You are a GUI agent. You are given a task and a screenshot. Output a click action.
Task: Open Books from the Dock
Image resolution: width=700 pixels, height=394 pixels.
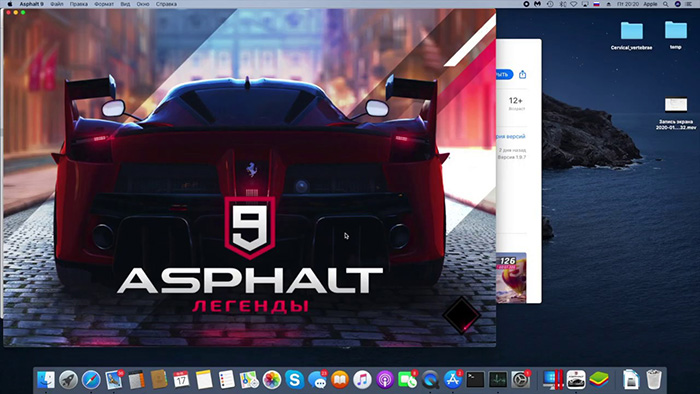pyautogui.click(x=340, y=380)
